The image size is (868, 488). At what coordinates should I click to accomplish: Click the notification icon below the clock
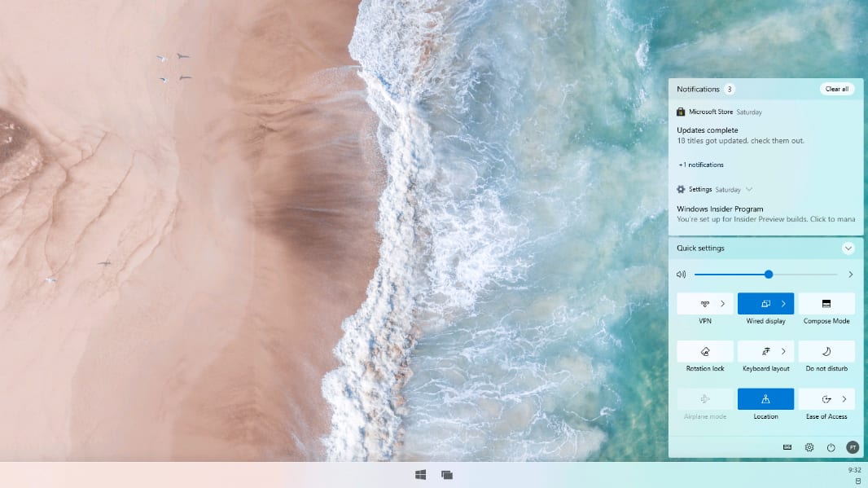coord(858,481)
